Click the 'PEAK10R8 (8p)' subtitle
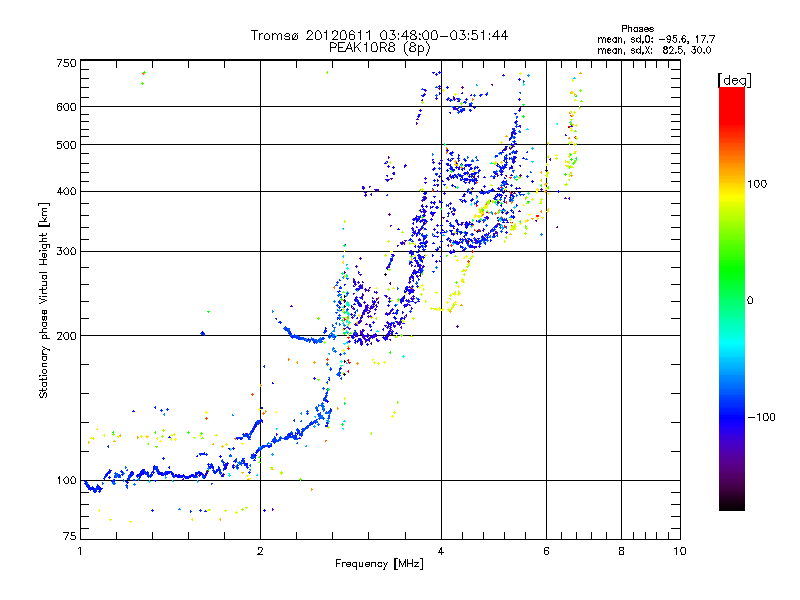 tap(379, 48)
